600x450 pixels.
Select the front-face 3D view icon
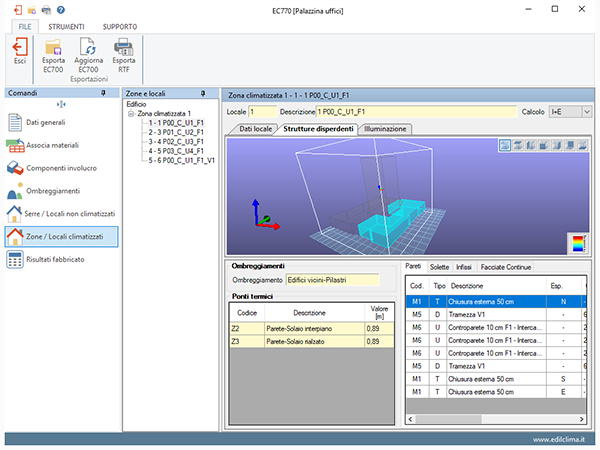point(544,145)
